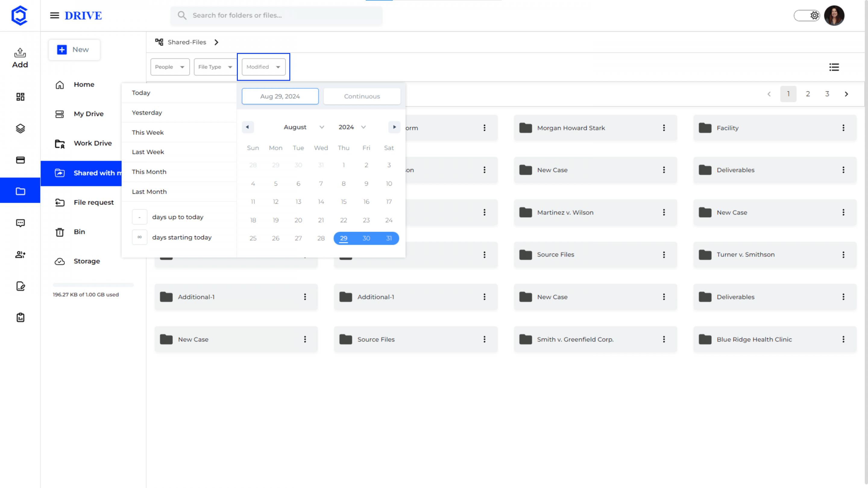Open options menu for Martinez v. Wilson folder
This screenshot has width=868, height=488.
664,212
